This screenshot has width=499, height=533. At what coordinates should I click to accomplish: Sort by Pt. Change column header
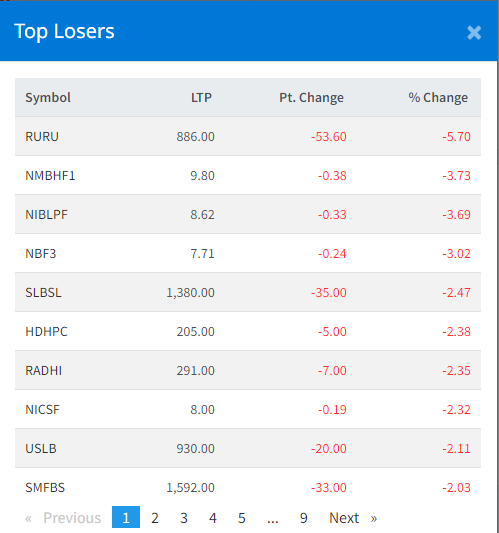point(311,98)
